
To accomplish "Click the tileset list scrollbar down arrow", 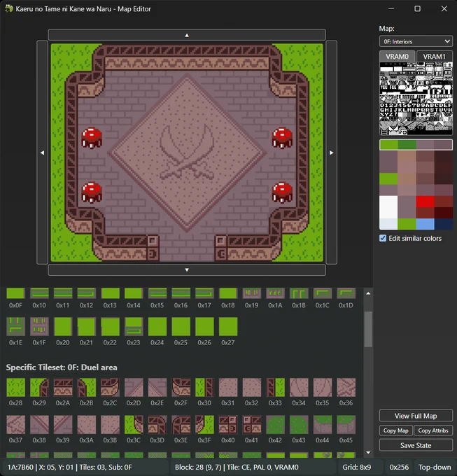I will click(x=368, y=453).
